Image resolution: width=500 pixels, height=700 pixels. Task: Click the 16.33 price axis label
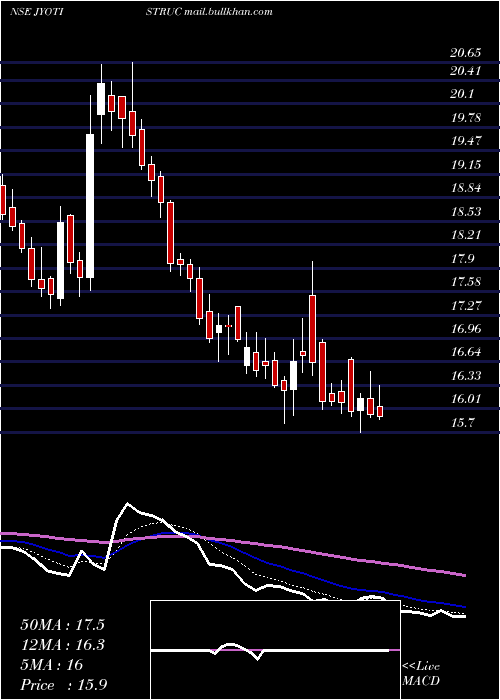[x=466, y=376]
